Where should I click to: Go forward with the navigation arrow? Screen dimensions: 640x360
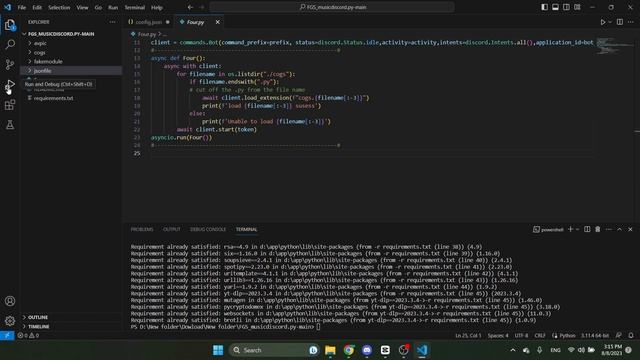[x=202, y=7]
